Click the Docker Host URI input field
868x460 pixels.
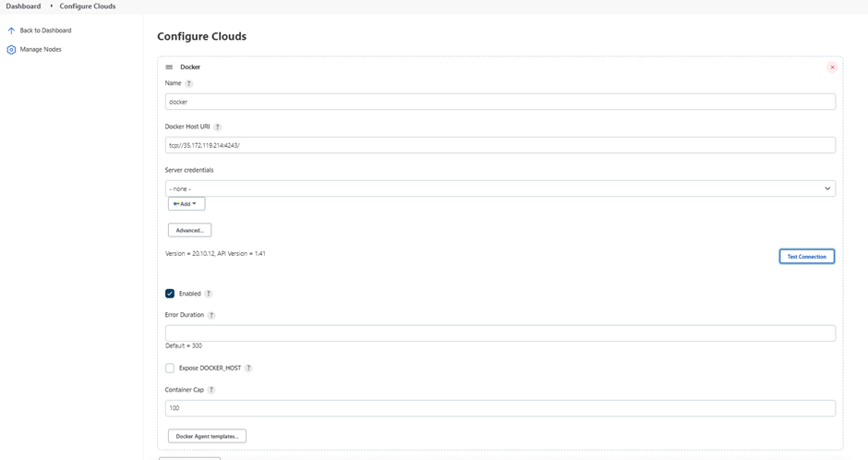(500, 145)
